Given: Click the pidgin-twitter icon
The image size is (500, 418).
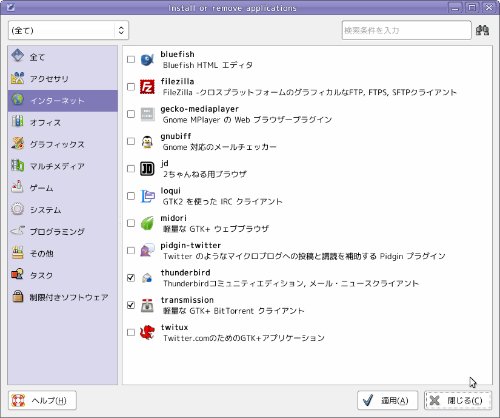Looking at the screenshot, I should point(147,251).
